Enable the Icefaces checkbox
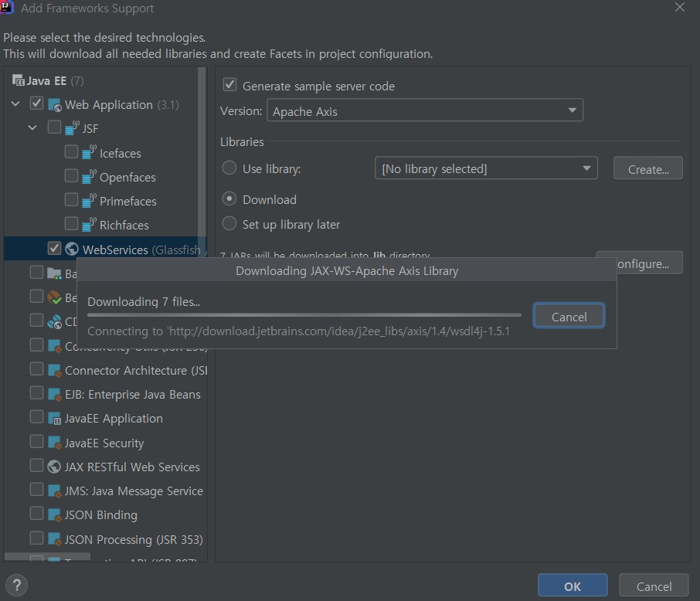This screenshot has height=601, width=700. (x=71, y=151)
